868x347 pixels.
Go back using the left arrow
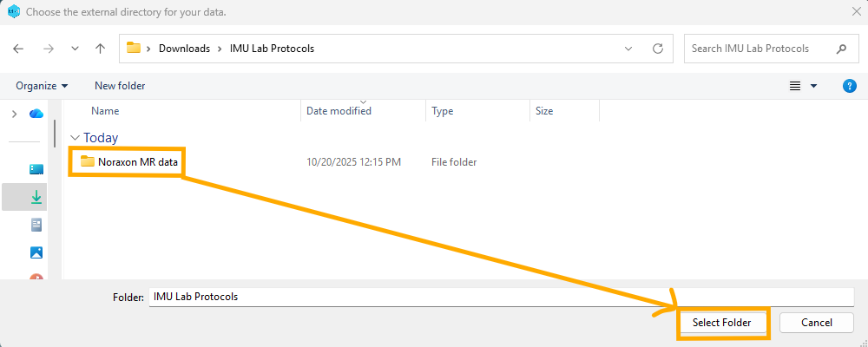click(18, 49)
